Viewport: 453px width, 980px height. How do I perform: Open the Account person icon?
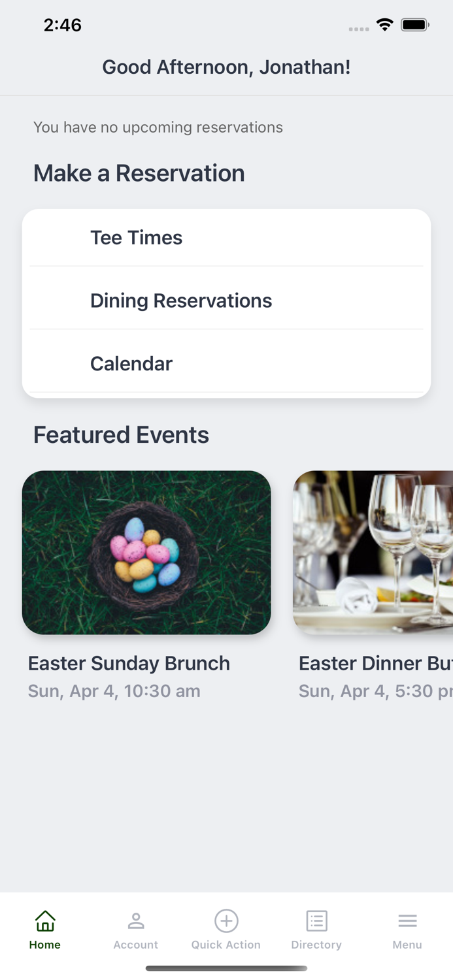tap(136, 921)
